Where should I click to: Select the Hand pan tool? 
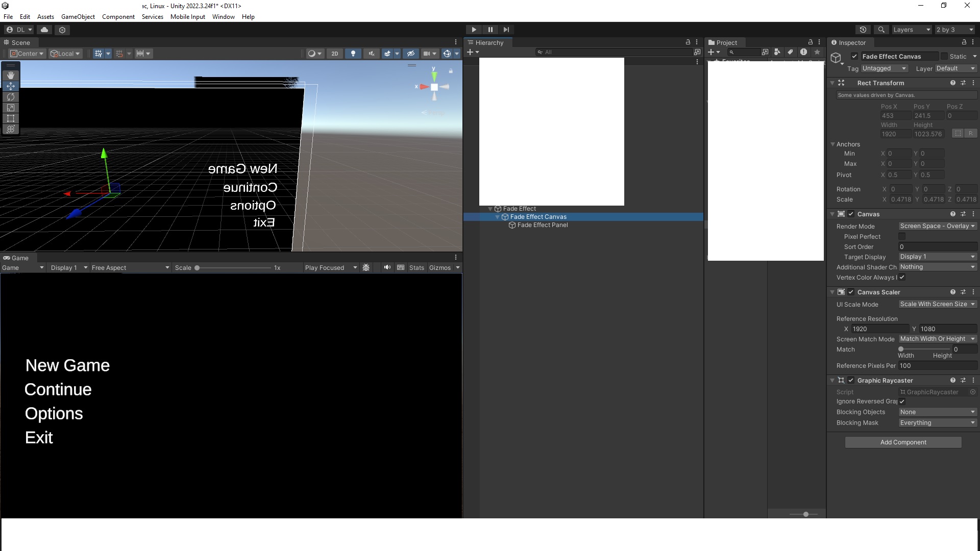pyautogui.click(x=10, y=75)
